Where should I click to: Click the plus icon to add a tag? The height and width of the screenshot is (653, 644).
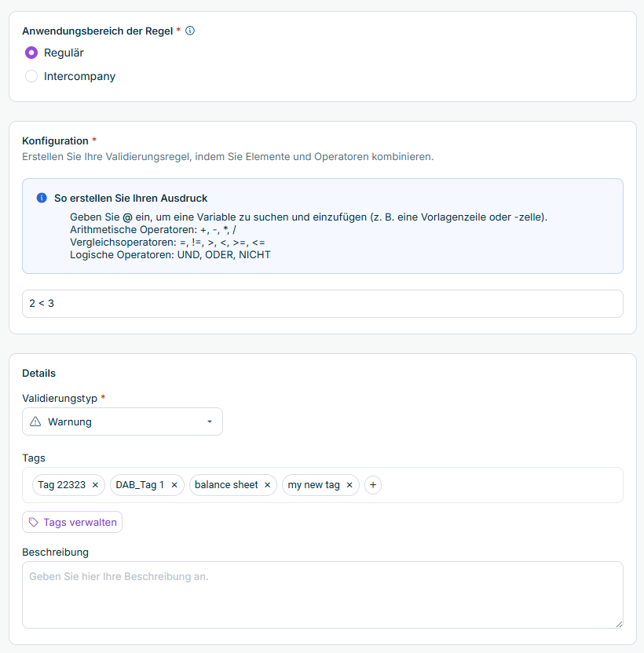[373, 485]
